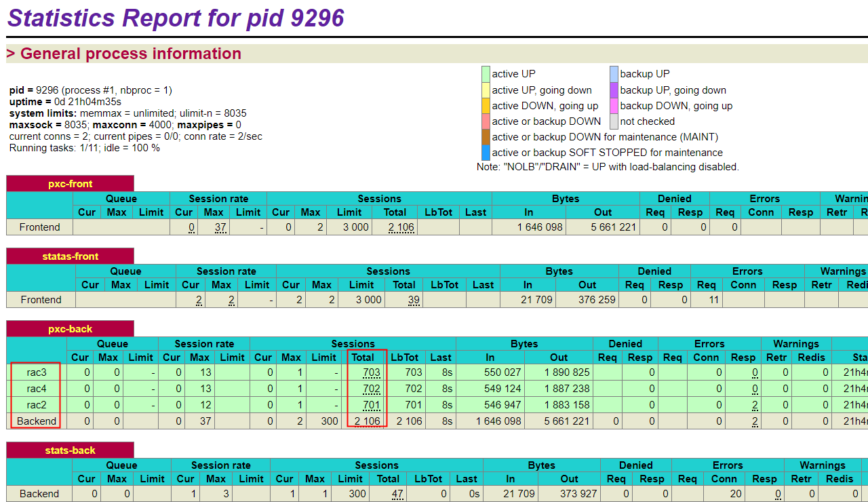
Task: Click the stats-back proxy name header
Action: point(70,450)
